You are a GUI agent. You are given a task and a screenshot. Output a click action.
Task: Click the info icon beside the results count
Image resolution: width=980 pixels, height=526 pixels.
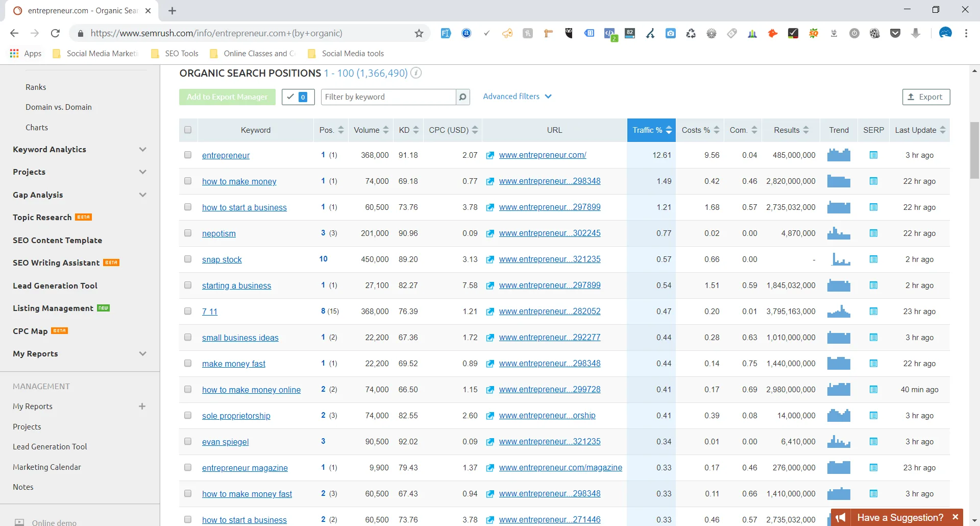pos(416,73)
